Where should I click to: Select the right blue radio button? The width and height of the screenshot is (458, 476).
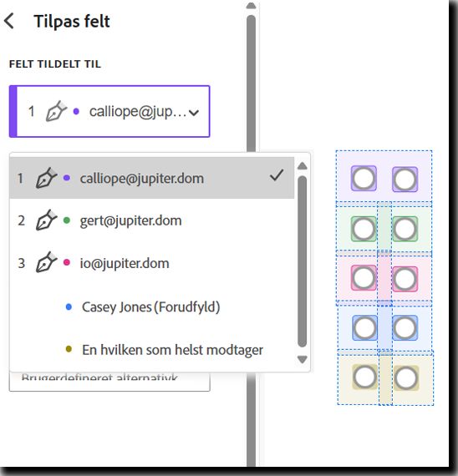405,328
